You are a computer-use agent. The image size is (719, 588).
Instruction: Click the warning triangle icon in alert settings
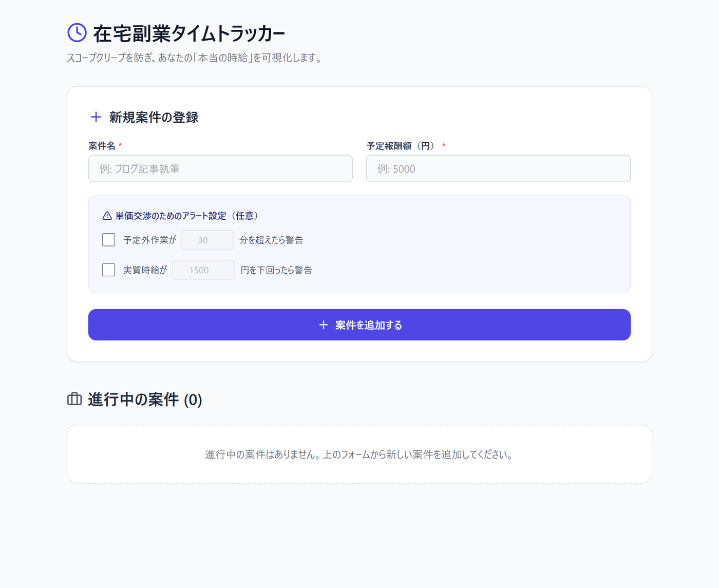(x=107, y=216)
